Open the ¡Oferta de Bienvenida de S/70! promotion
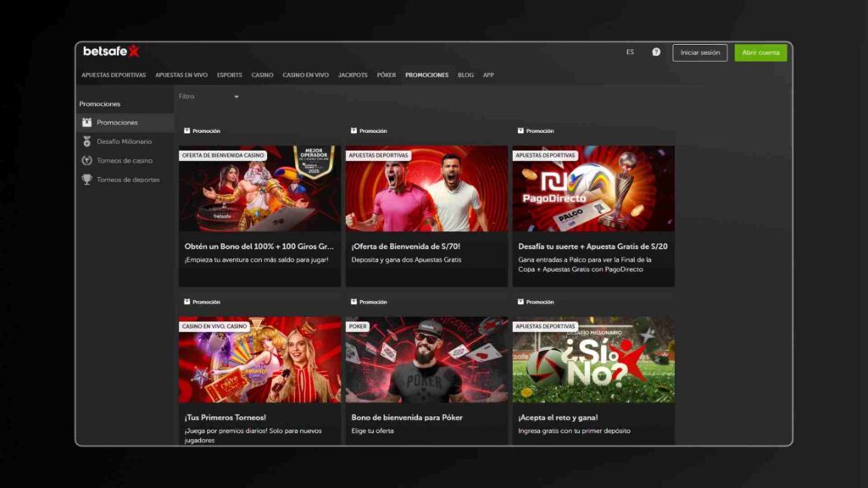This screenshot has width=868, height=488. [406, 247]
